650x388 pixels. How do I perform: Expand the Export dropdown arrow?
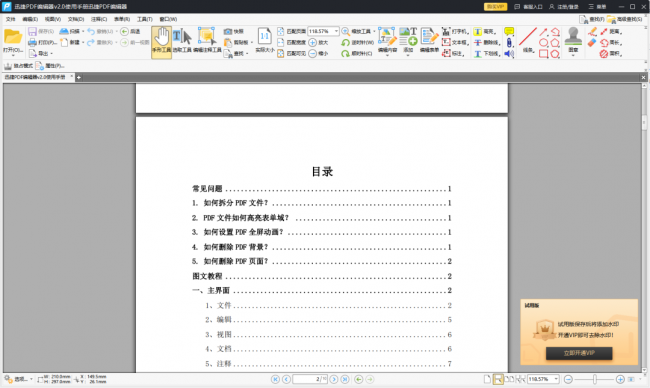point(51,53)
